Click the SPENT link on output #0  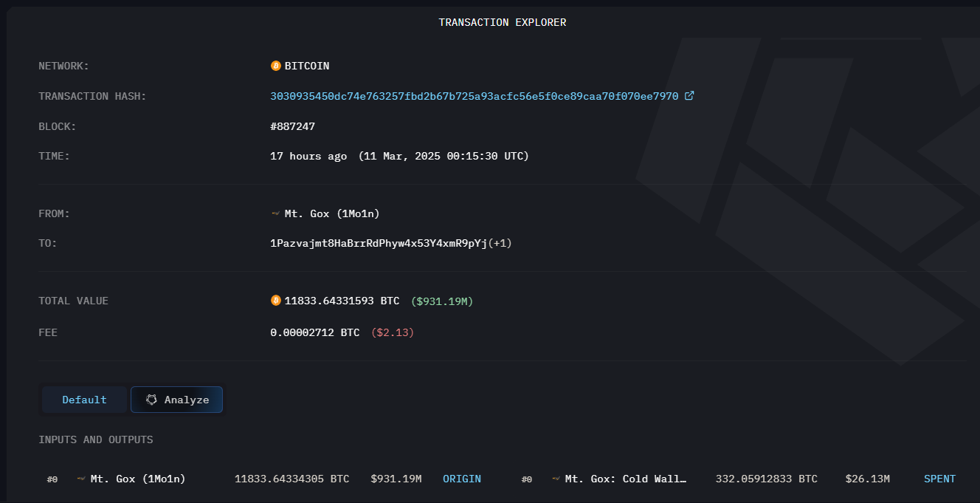[x=939, y=479]
